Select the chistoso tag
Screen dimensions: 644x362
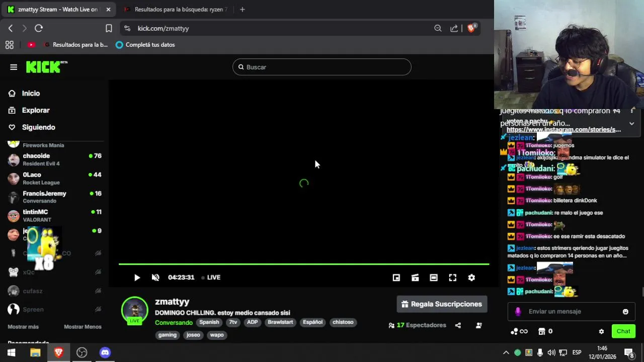(343, 322)
